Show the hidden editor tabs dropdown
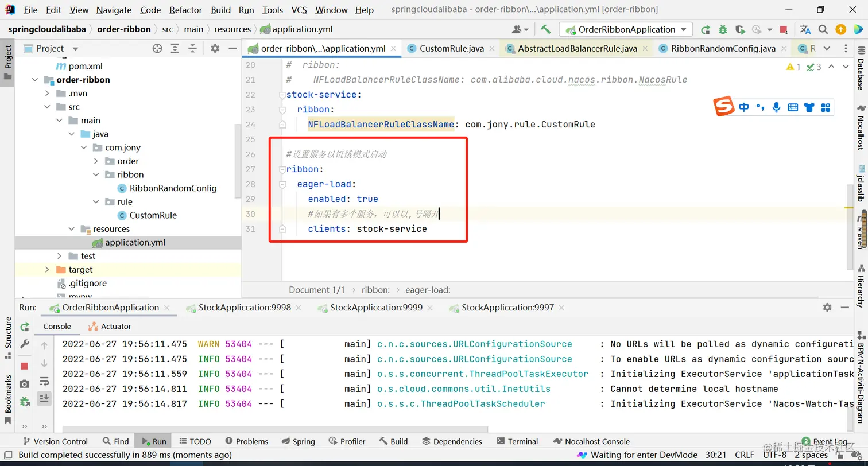This screenshot has height=466, width=868. click(827, 49)
